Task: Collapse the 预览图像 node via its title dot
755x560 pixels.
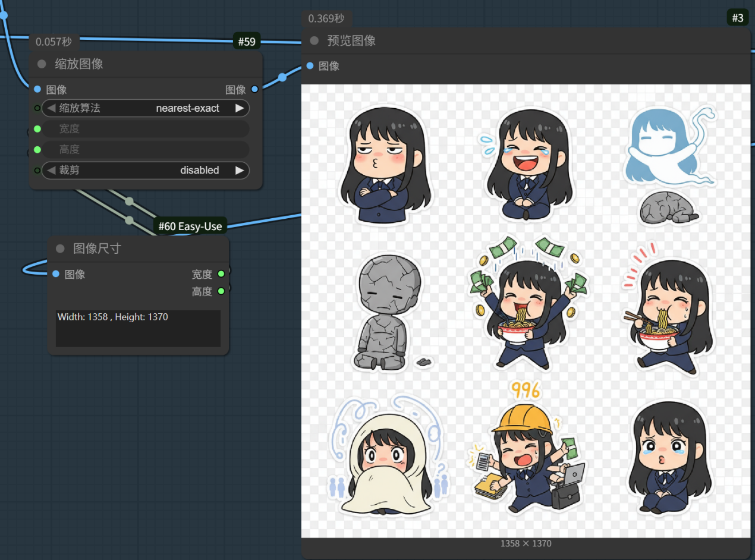Action: (314, 41)
